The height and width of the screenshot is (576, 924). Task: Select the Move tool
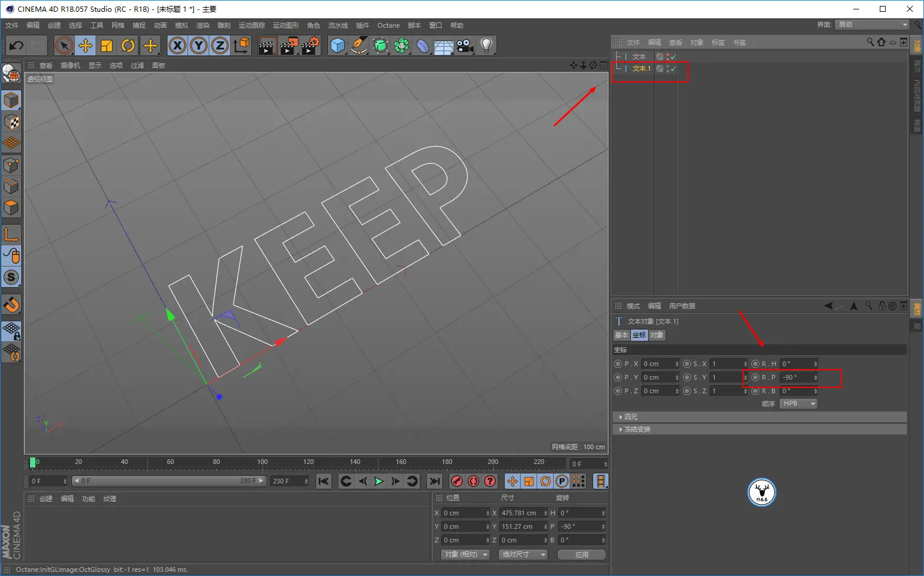coord(86,45)
